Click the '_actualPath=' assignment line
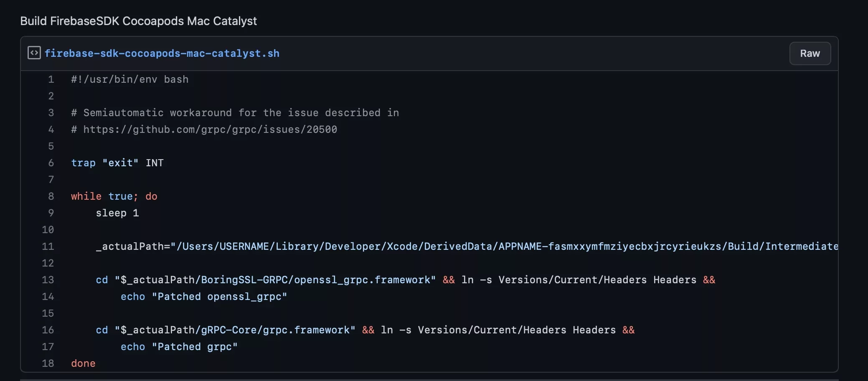The width and height of the screenshot is (868, 381). tap(467, 246)
